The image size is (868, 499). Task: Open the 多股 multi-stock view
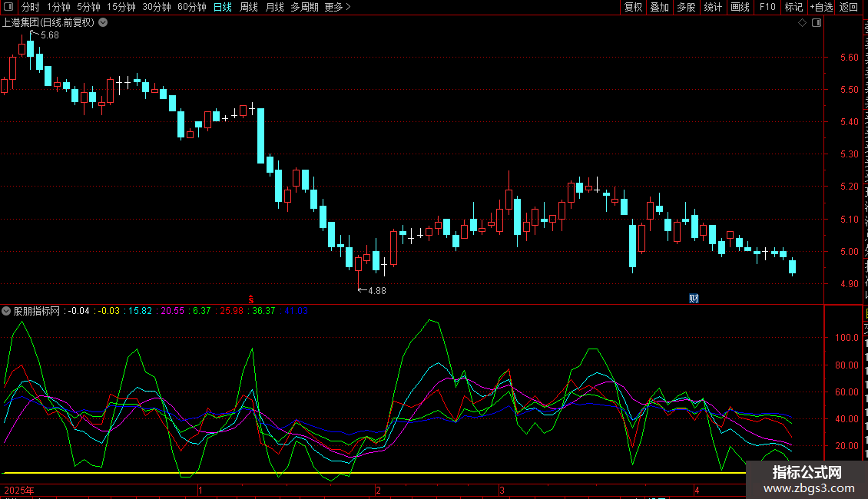click(x=687, y=7)
